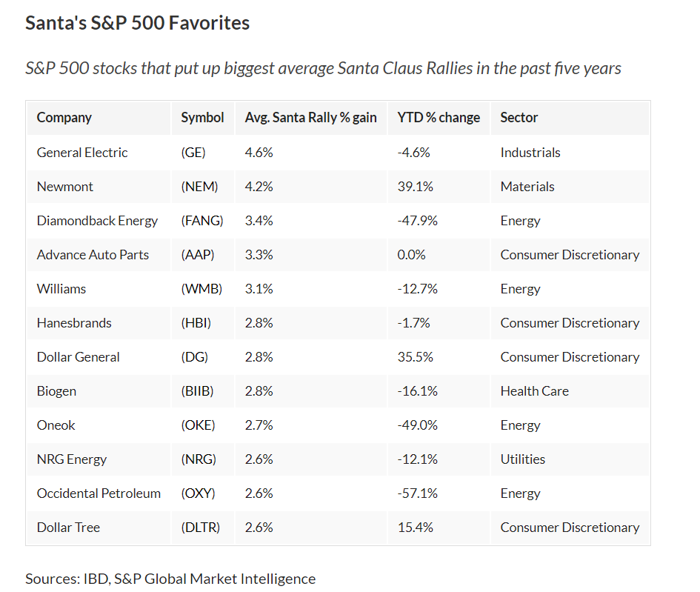Click the (WMB) ticker symbol
The width and height of the screenshot is (700, 592).
201,289
